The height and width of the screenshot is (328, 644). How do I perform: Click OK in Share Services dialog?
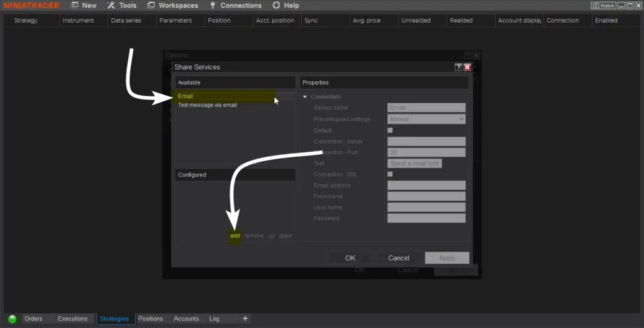[x=350, y=257]
